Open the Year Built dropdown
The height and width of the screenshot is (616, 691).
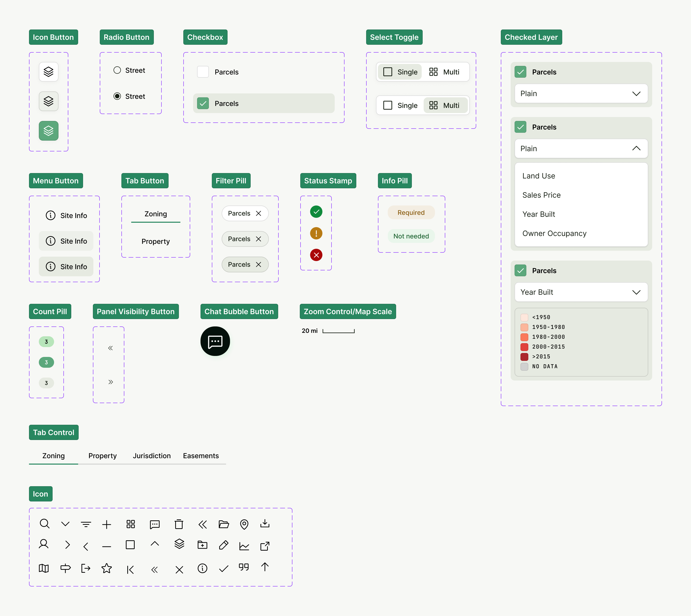point(581,292)
